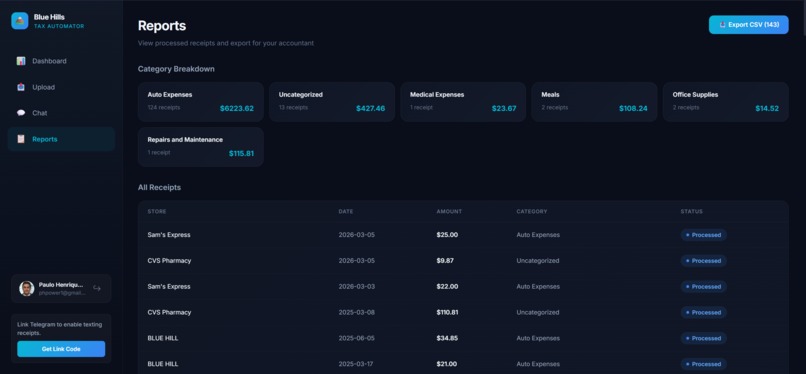Image resolution: width=806 pixels, height=374 pixels.
Task: Open the Repairs and Maintenance category card
Action: click(200, 147)
